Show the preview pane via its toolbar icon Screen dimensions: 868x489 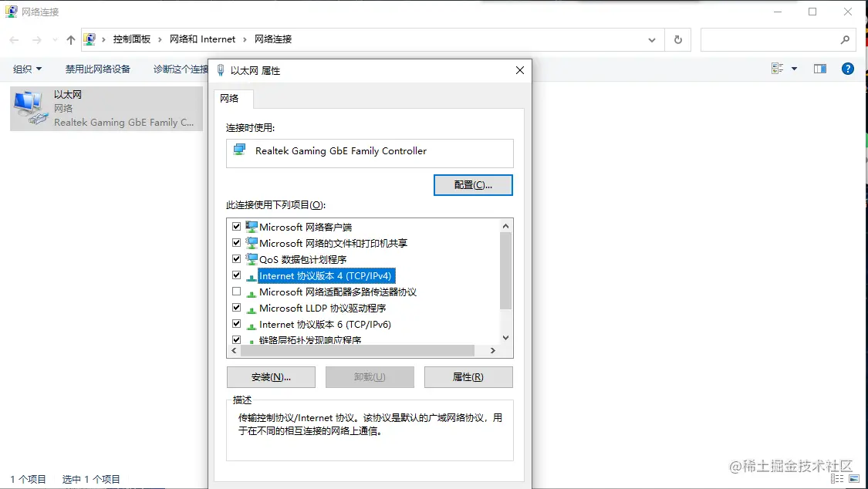pyautogui.click(x=819, y=68)
